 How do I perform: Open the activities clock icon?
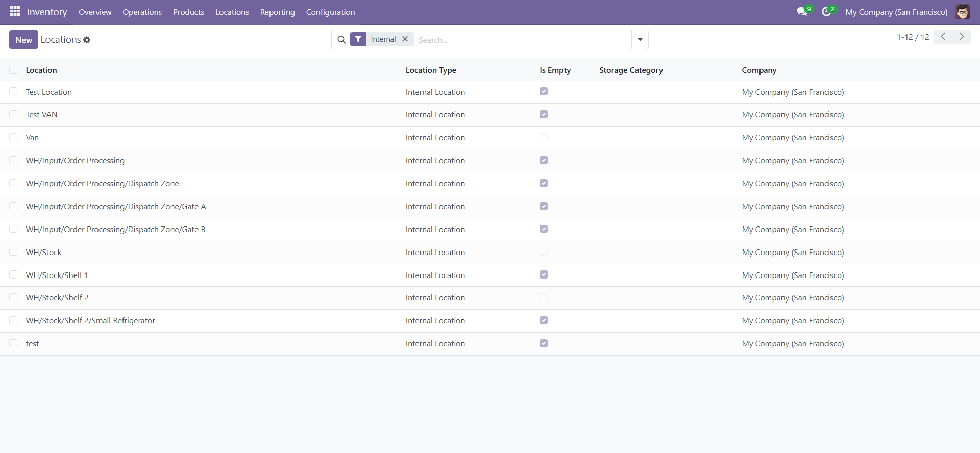pos(826,12)
